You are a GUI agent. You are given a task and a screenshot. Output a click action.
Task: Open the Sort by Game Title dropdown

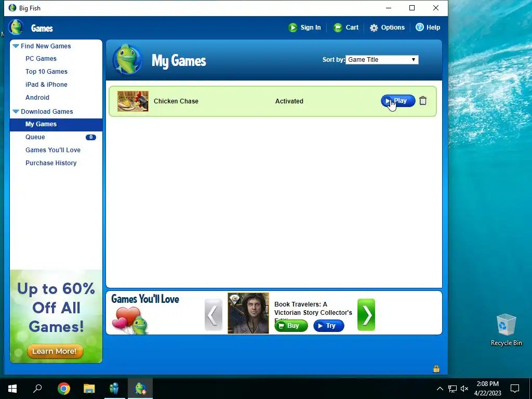[382, 60]
